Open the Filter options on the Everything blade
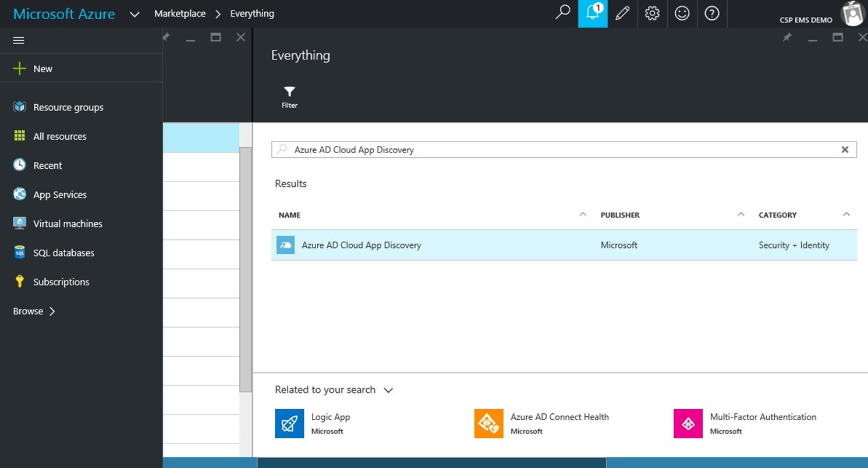The width and height of the screenshot is (868, 468). [x=289, y=96]
